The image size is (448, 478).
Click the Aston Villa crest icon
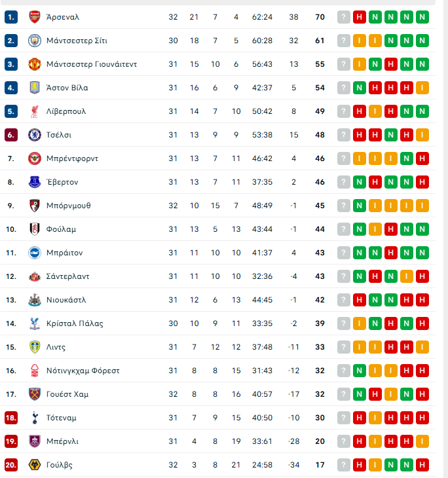tap(35, 88)
